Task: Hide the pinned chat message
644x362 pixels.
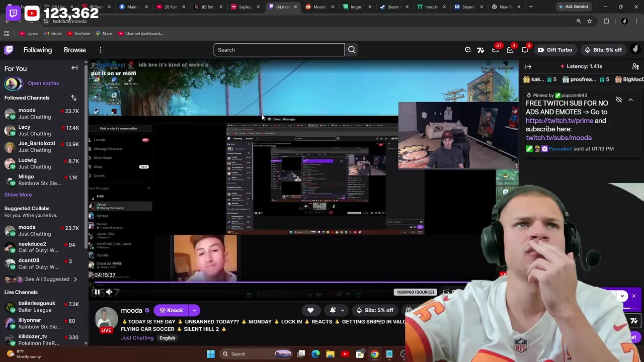Action: 619,100
